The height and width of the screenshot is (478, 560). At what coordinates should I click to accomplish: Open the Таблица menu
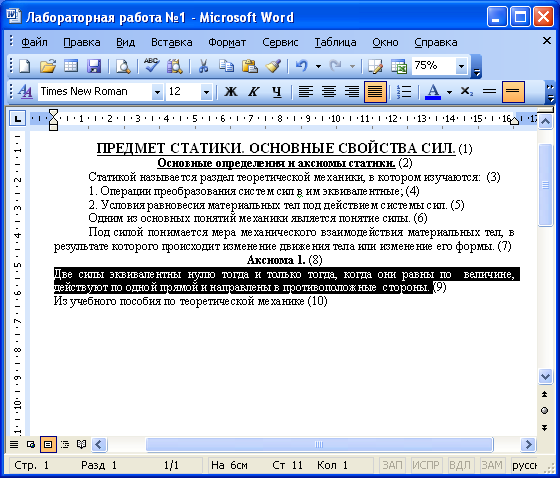(x=335, y=43)
